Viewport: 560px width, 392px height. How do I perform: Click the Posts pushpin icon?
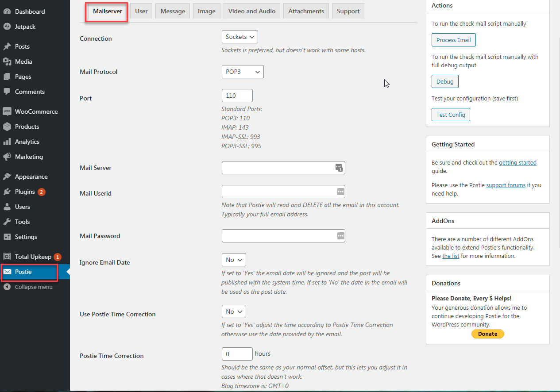(x=7, y=46)
